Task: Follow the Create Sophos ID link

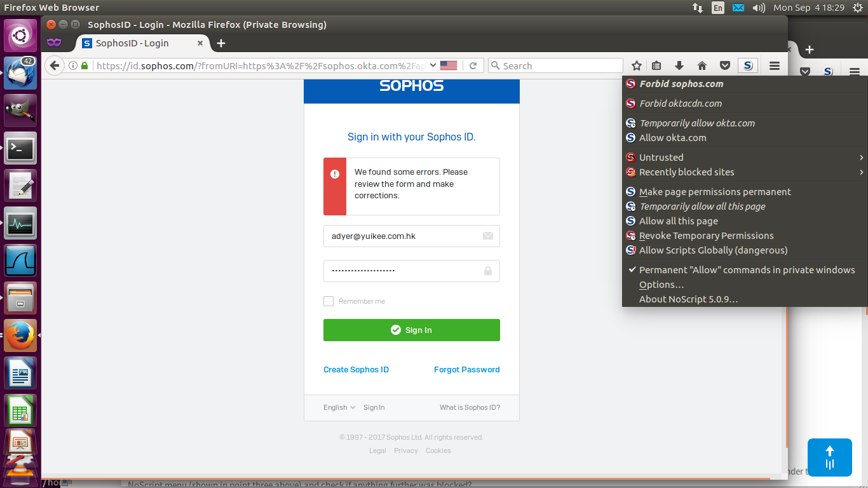Action: (356, 369)
